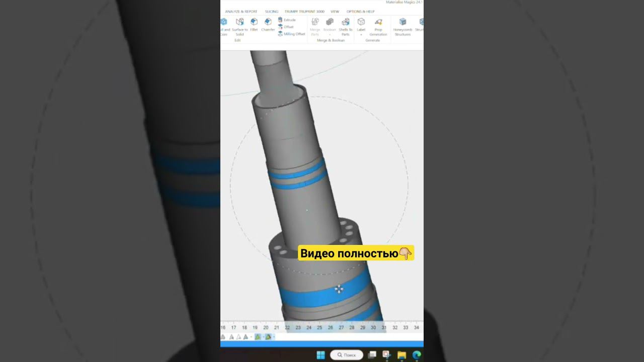Screen dimensions: 644x362
Task: Expand the Label dropdown arrow
Action: click(x=361, y=35)
